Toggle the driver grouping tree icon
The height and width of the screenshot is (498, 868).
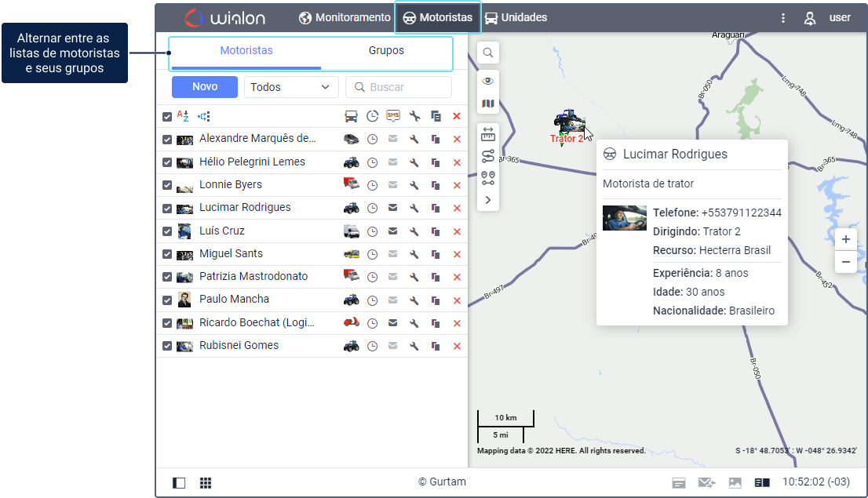[x=204, y=116]
